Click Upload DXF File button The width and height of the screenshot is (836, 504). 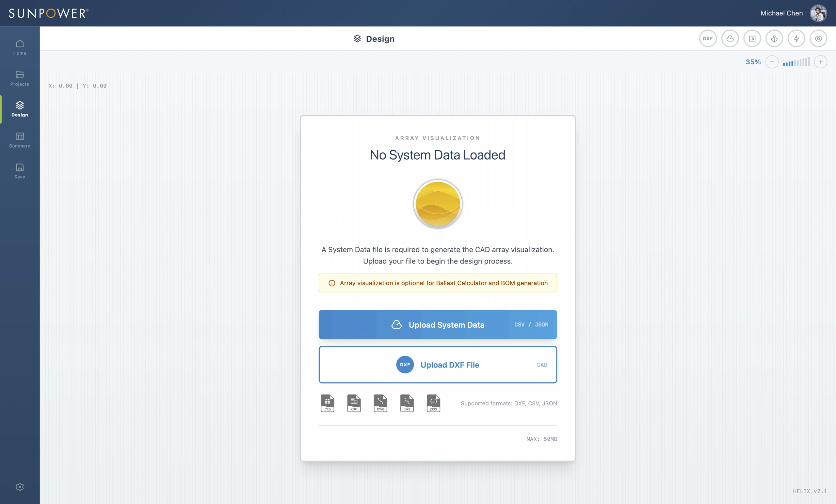point(438,365)
